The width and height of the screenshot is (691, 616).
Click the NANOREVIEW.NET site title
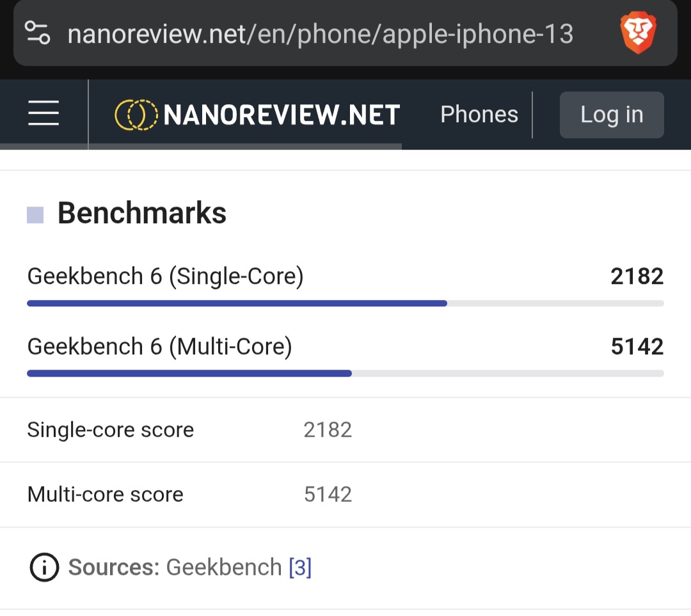[282, 115]
